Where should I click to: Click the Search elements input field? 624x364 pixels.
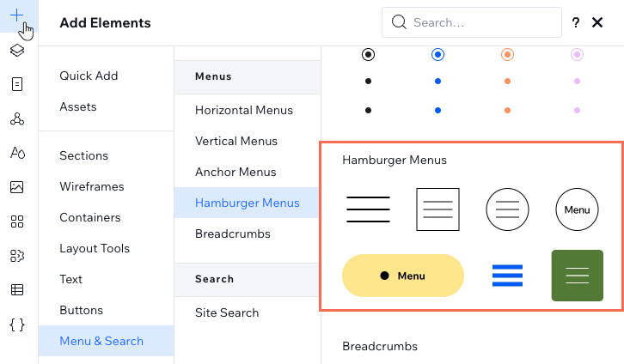click(472, 22)
